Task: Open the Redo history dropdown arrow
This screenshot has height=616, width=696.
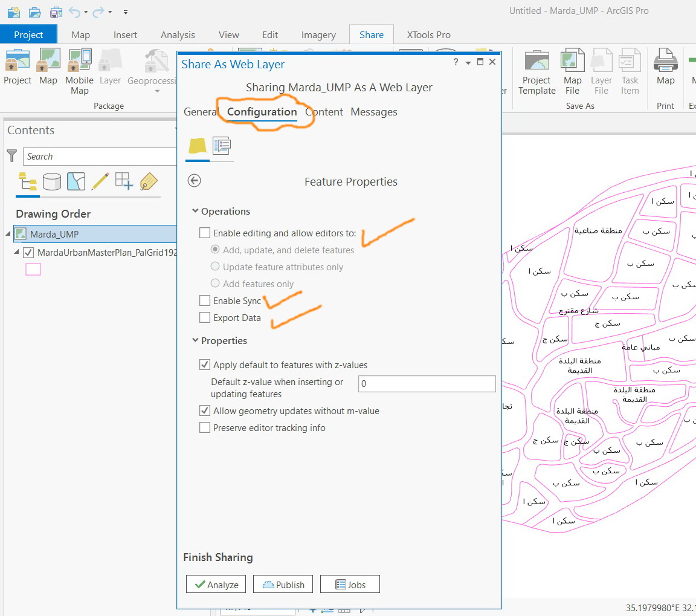Action: click(110, 13)
